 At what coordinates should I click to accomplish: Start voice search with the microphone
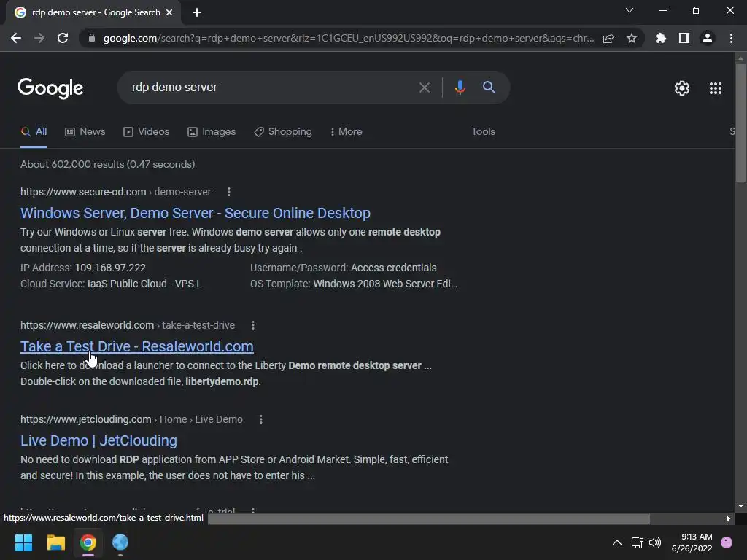(460, 87)
